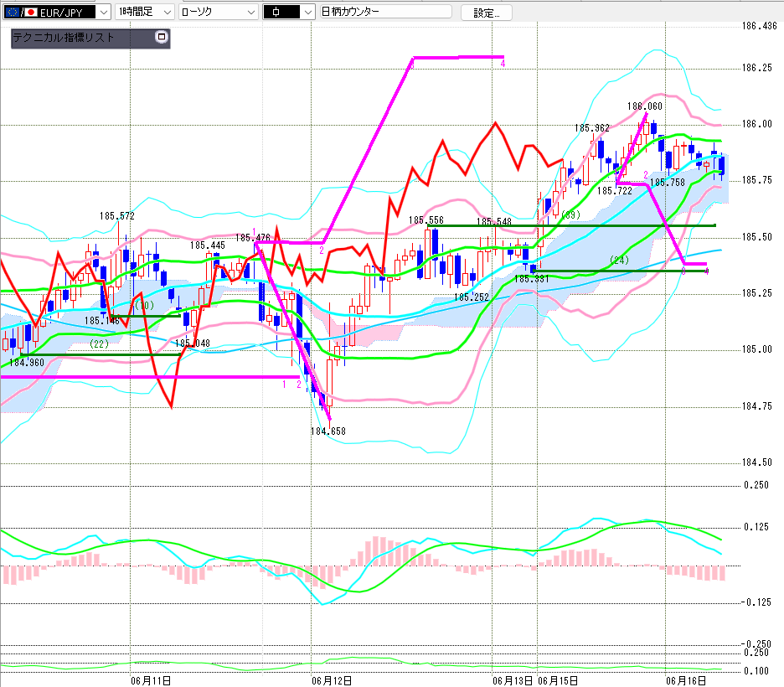Screen dimensions: 784x687
Task: Click the 日柄カウンター field
Action: click(x=385, y=12)
